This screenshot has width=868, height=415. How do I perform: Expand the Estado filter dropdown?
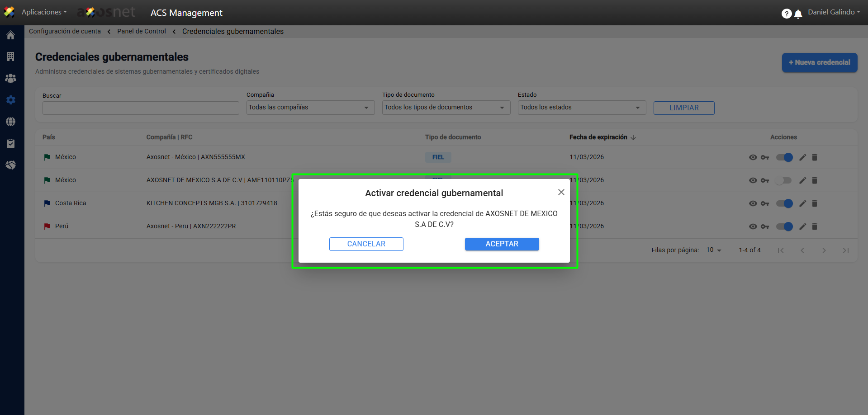(582, 108)
